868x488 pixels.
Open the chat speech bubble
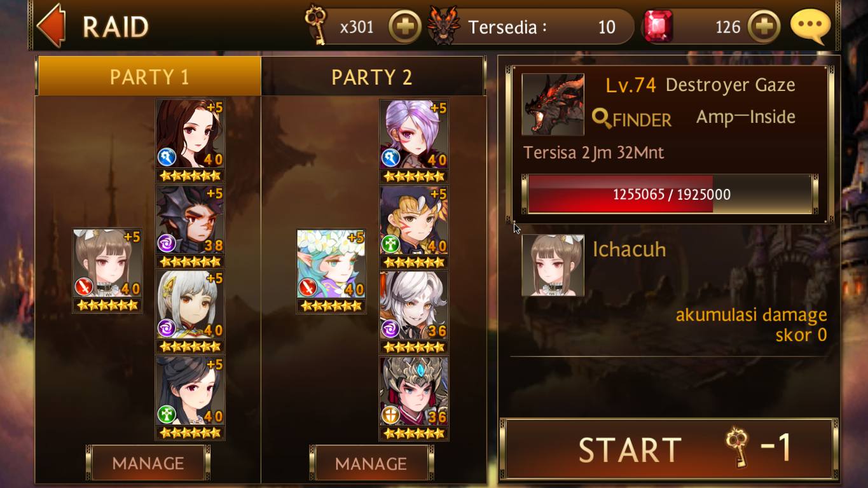coord(810,27)
